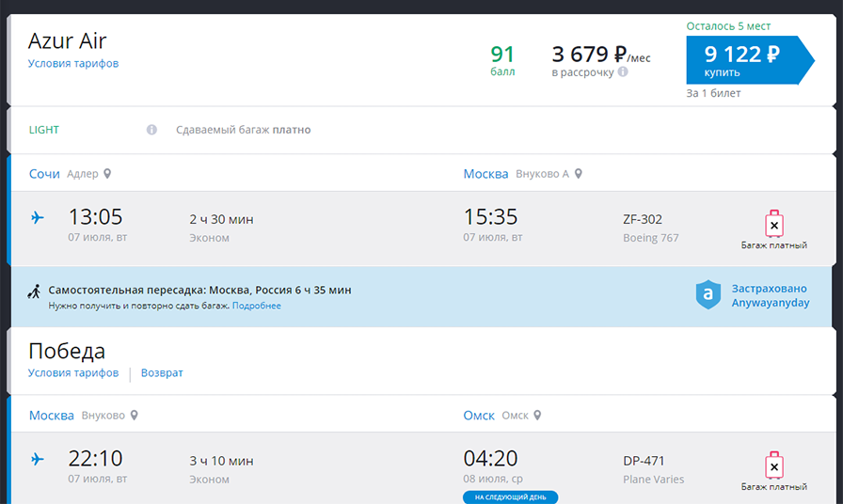Viewport: 843px width, 504px height.
Task: Show Внуково А airport map pin
Action: pos(579,174)
